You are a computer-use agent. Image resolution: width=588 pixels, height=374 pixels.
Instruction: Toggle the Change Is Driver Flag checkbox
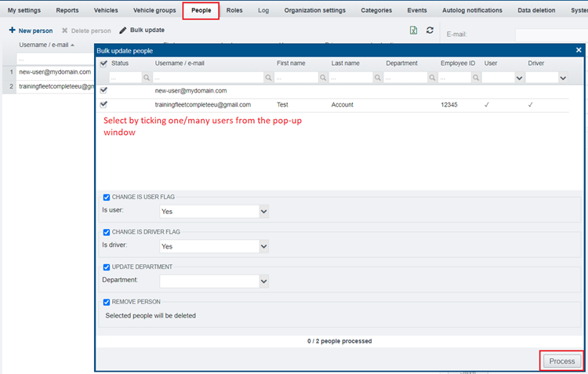(x=107, y=232)
